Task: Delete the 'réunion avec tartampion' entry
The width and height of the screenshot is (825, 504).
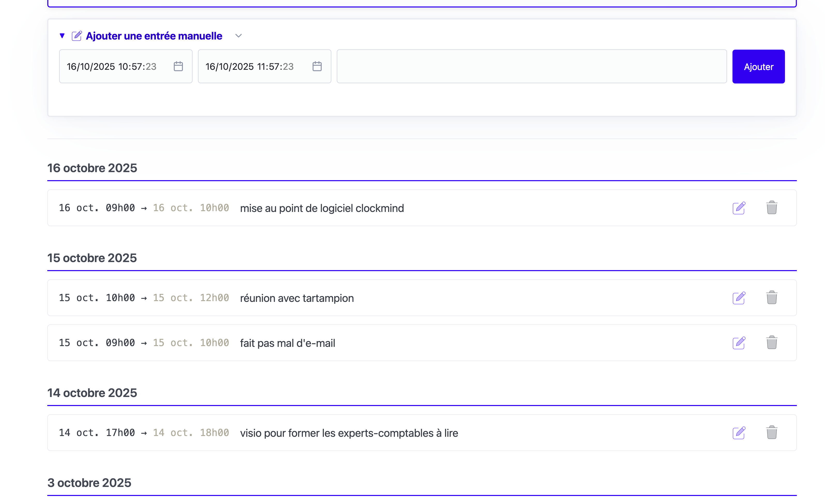Action: pos(771,298)
